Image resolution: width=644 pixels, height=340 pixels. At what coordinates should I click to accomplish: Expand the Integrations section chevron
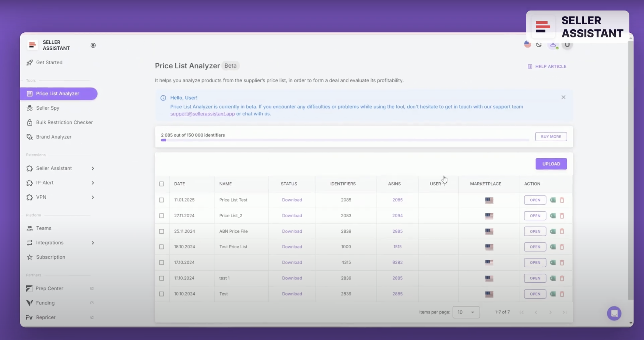coord(93,243)
